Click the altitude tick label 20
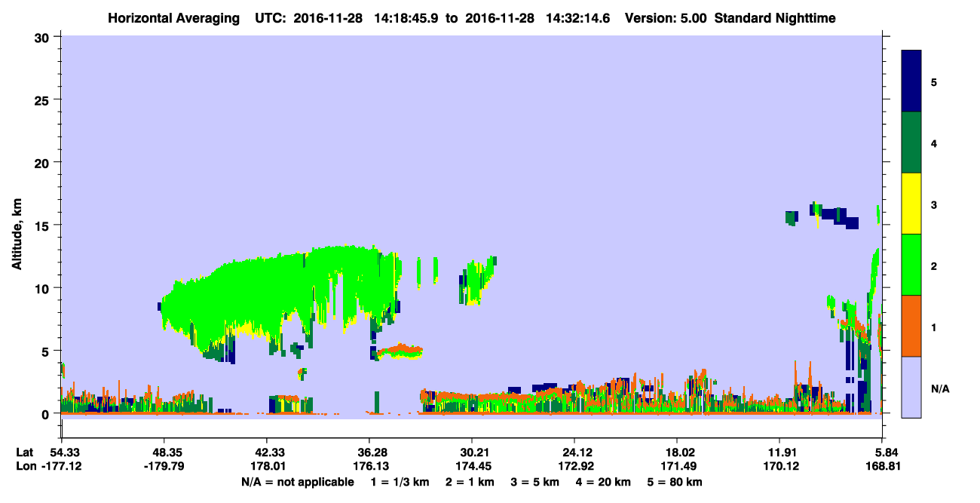The image size is (980, 503). pos(43,162)
